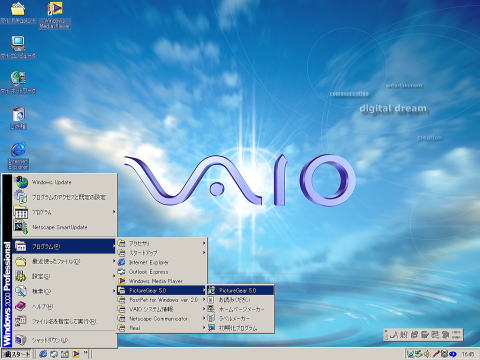This screenshot has height=360, width=480.
Task: Choose ファイル名を指定して実行(R) run command
Action: tap(65, 321)
